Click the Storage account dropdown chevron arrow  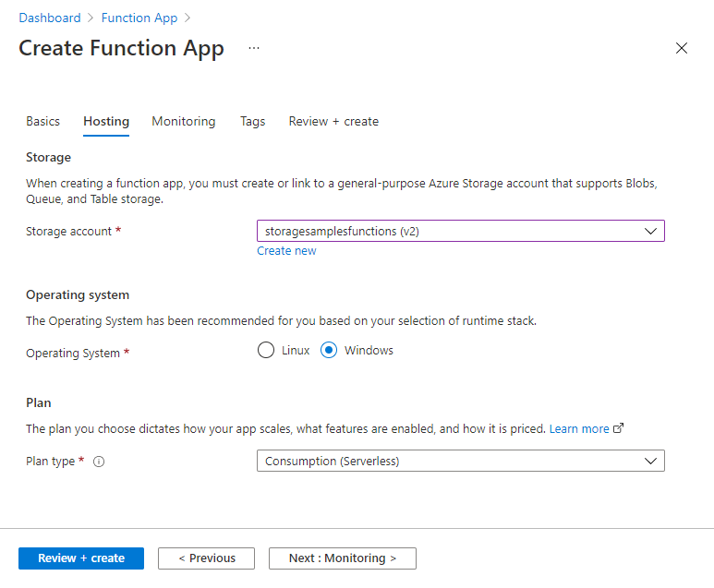pyautogui.click(x=650, y=232)
